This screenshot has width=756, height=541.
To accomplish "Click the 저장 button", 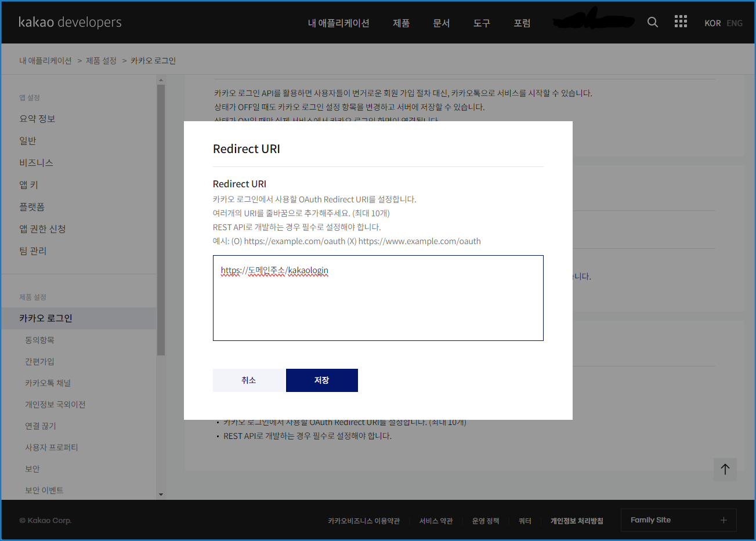I will tap(321, 380).
